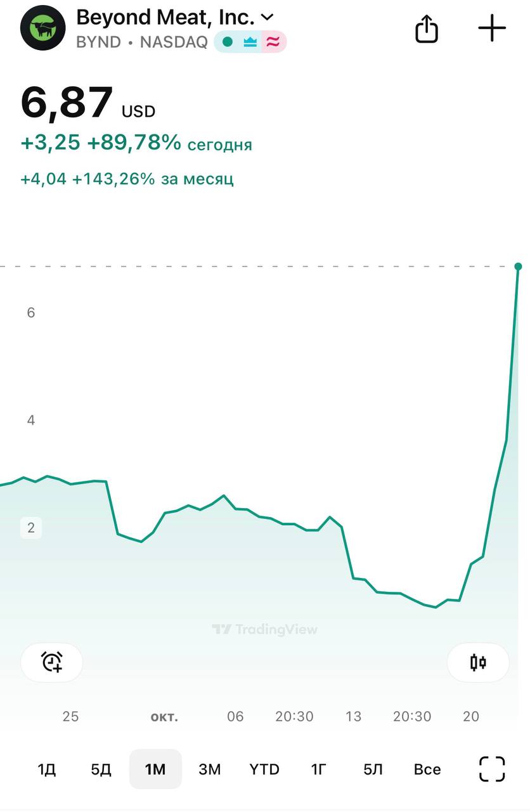Tap the Beyond Meat logo icon
Image resolution: width=530 pixels, height=812 pixels.
pos(43,28)
